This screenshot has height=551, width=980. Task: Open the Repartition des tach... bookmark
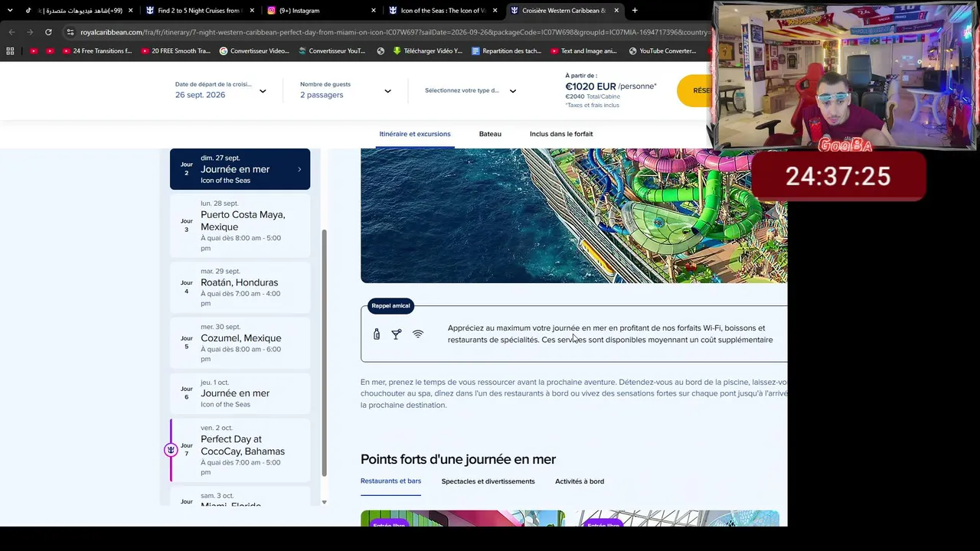(506, 51)
